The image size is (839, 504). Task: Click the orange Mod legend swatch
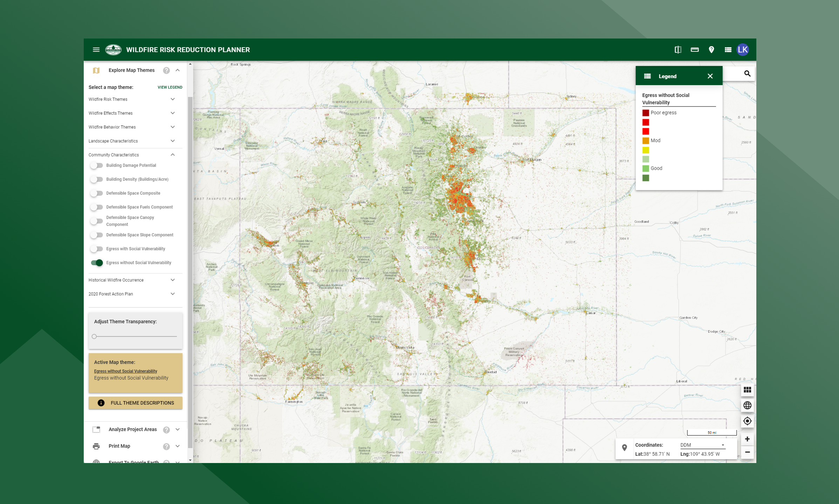(x=645, y=141)
